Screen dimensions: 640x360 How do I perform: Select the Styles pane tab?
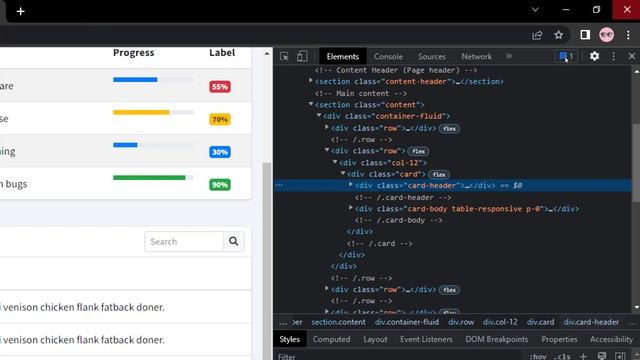[x=290, y=339]
